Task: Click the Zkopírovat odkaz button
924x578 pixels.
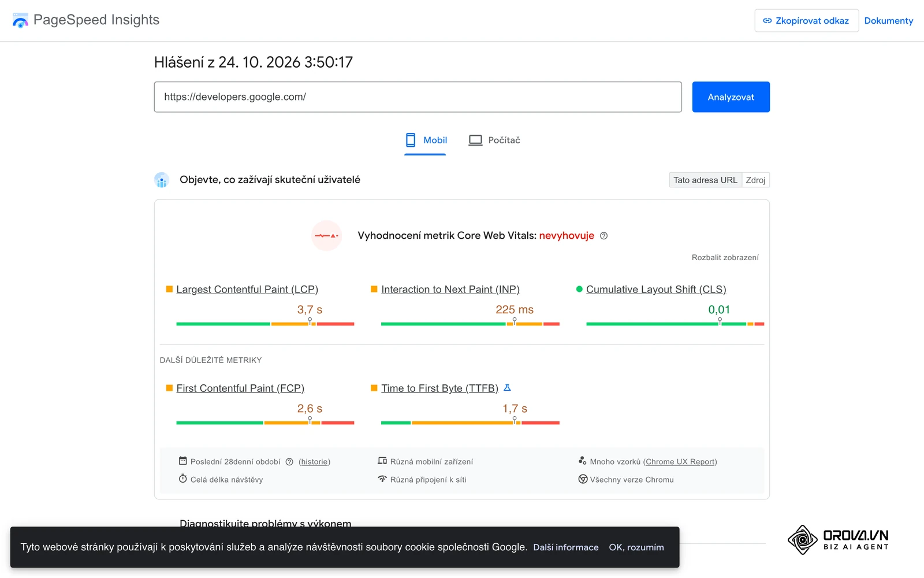Action: pos(806,21)
